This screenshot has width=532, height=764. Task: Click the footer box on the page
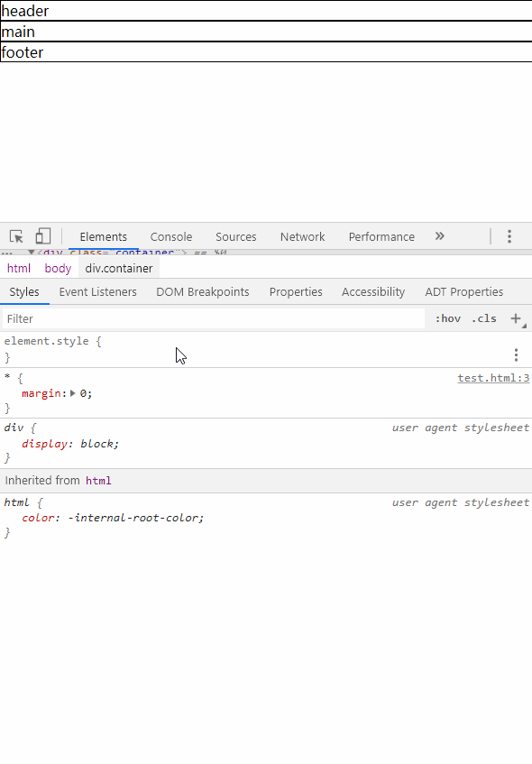pos(266,52)
